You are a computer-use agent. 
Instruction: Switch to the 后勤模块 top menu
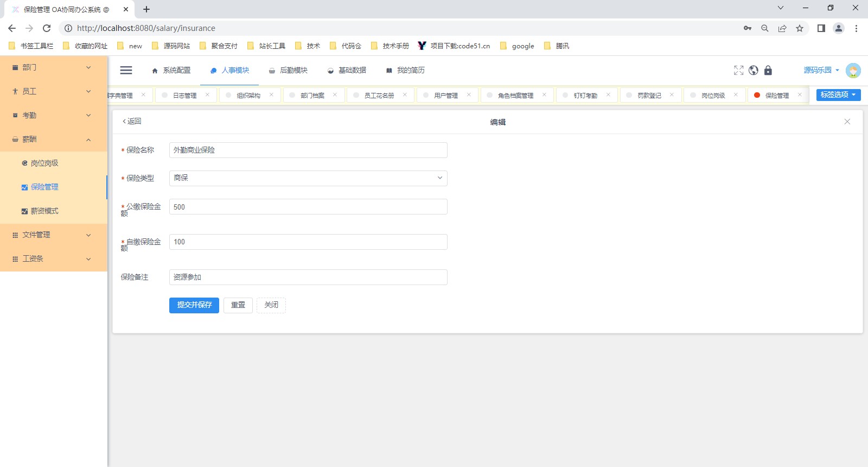[288, 71]
